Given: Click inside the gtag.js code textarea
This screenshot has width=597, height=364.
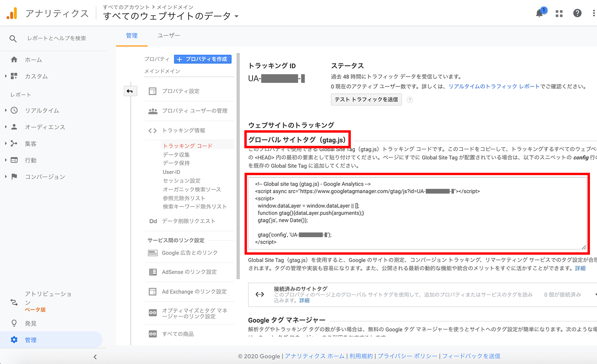Looking at the screenshot, I should pyautogui.click(x=418, y=213).
